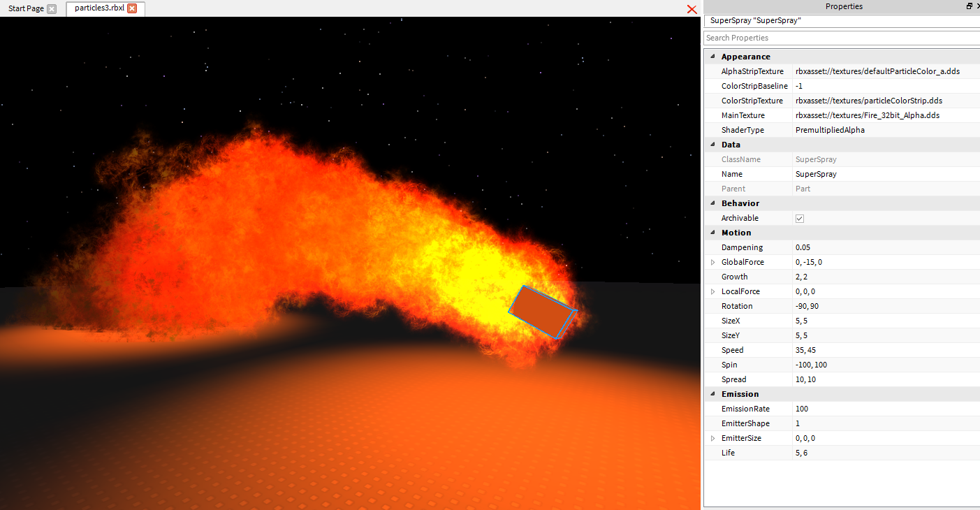Undock the Properties panel
Screen dimensions: 980x510
[970, 6]
